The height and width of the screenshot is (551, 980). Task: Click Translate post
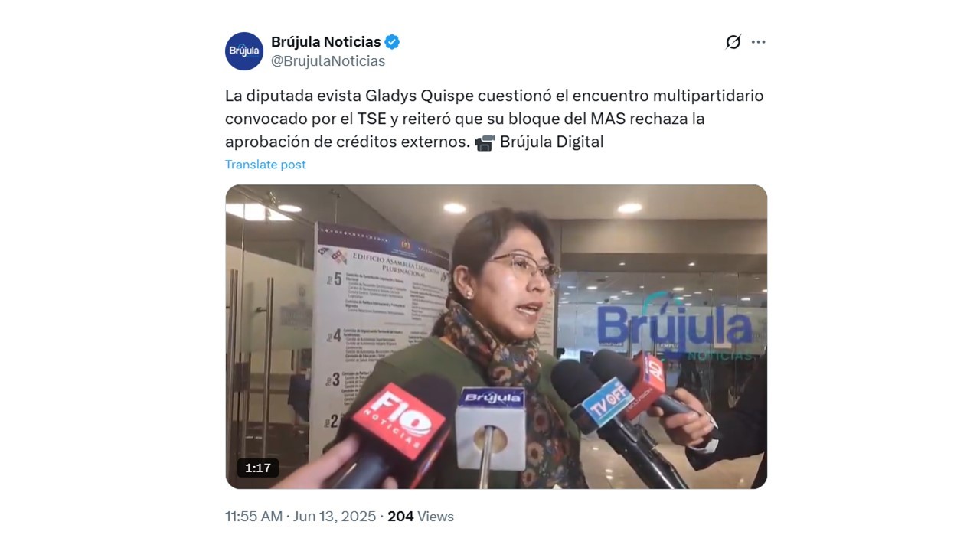[x=266, y=165]
